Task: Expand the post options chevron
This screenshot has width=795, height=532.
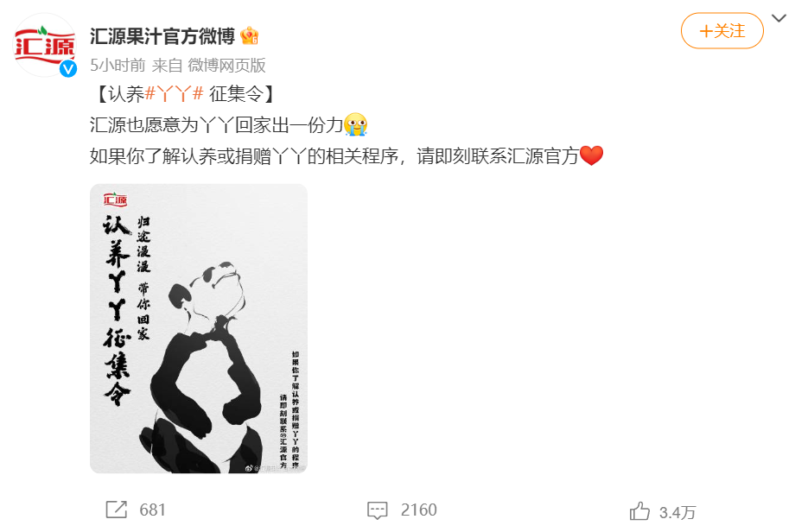Action: point(779,18)
